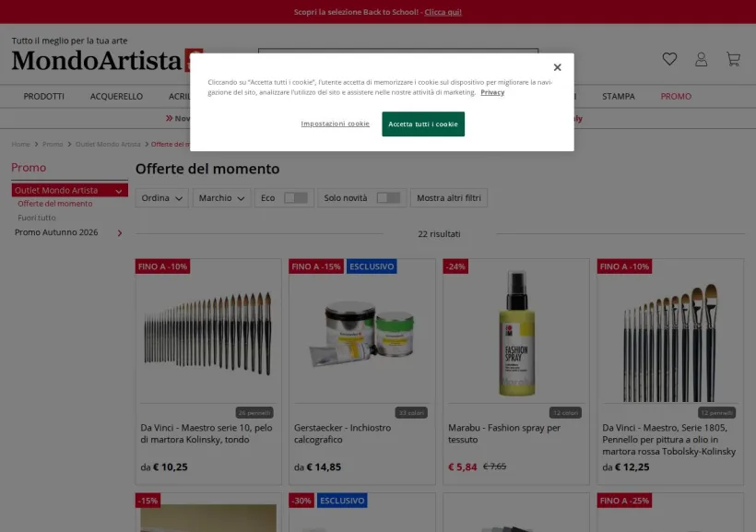The image size is (756, 532).
Task: Click the 'FINO A -15%' discount badge
Action: [316, 266]
